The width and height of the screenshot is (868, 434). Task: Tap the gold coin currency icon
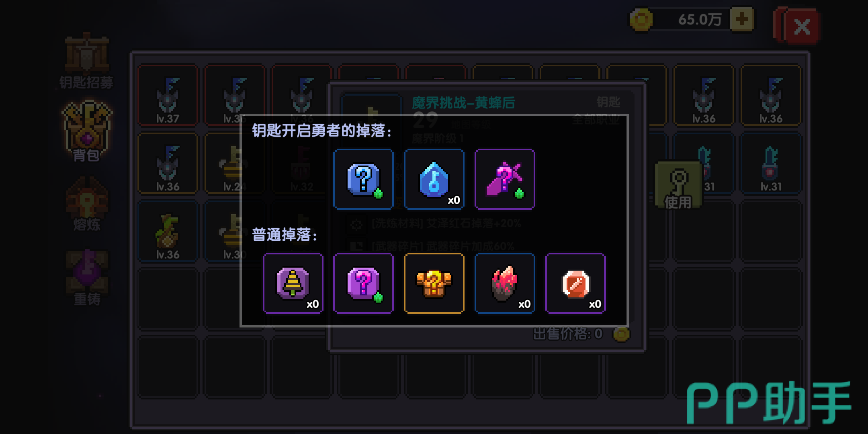point(641,19)
